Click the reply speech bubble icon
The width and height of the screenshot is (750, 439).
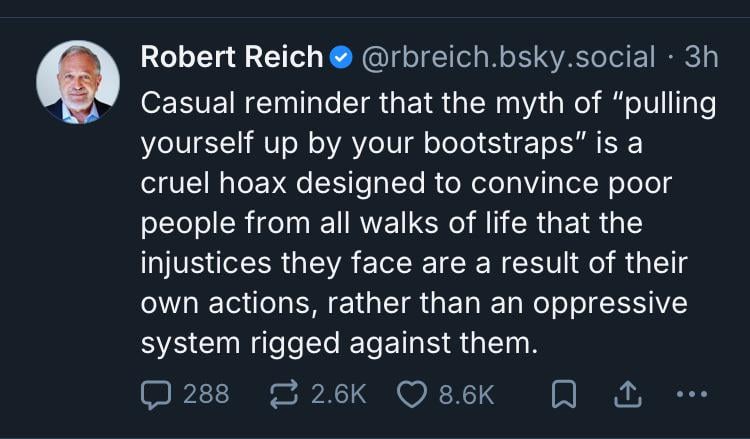point(158,393)
